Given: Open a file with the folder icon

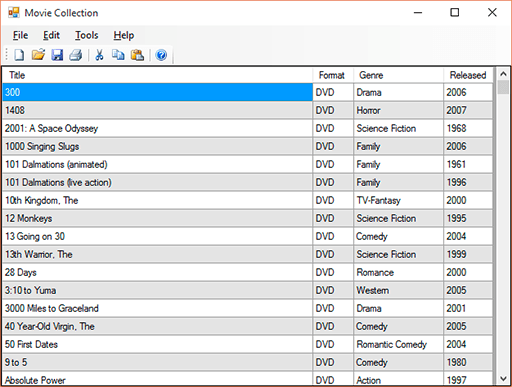Looking at the screenshot, I should click(x=38, y=55).
